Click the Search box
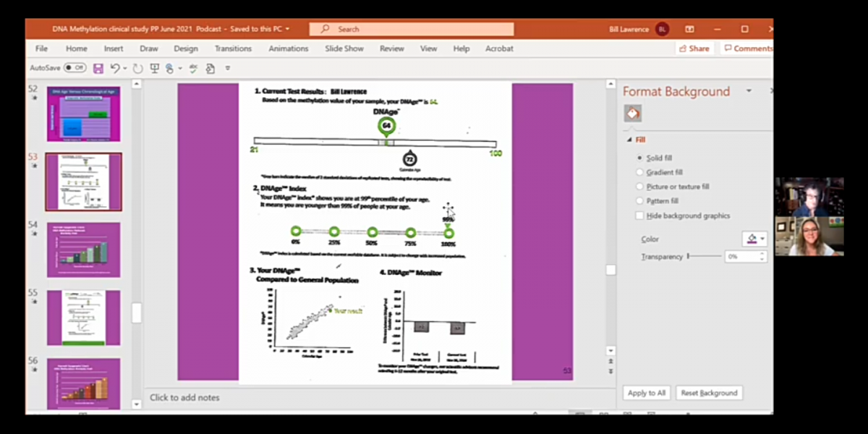The height and width of the screenshot is (434, 868). tap(412, 29)
